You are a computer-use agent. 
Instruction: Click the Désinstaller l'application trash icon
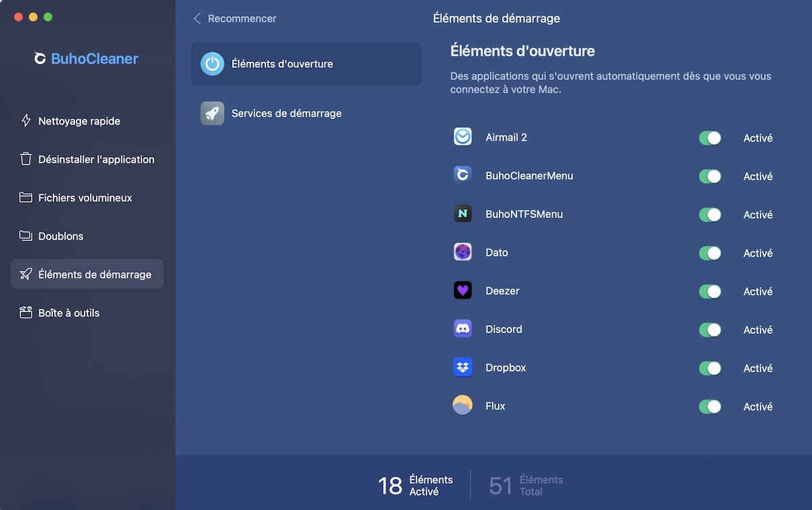pos(26,159)
